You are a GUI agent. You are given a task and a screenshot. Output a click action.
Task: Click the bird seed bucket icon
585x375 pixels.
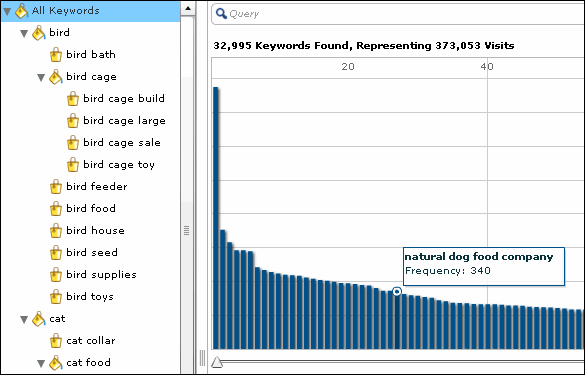coord(56,253)
